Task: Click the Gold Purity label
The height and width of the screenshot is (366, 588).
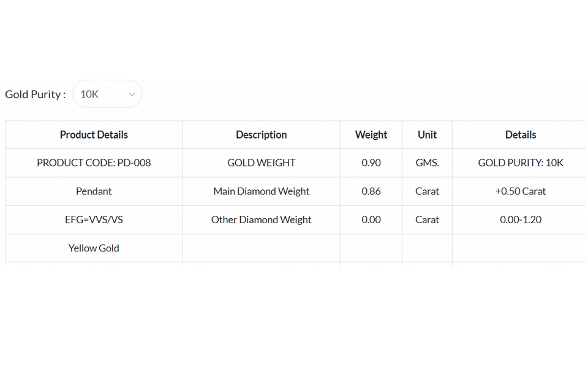Action: [36, 94]
